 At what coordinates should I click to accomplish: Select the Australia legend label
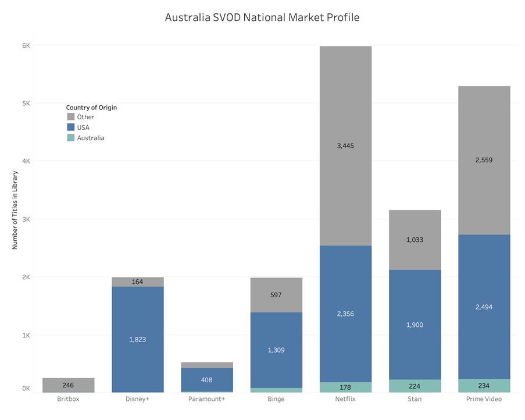(90, 138)
